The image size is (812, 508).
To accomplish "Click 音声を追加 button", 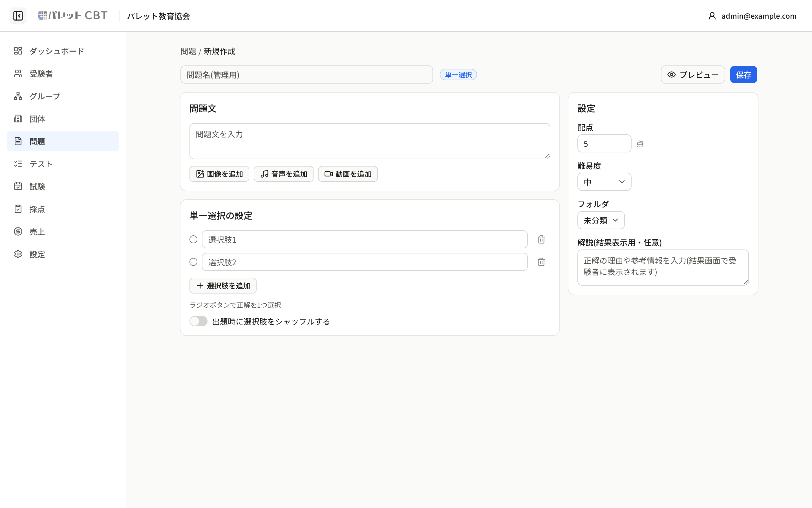I will pyautogui.click(x=284, y=174).
